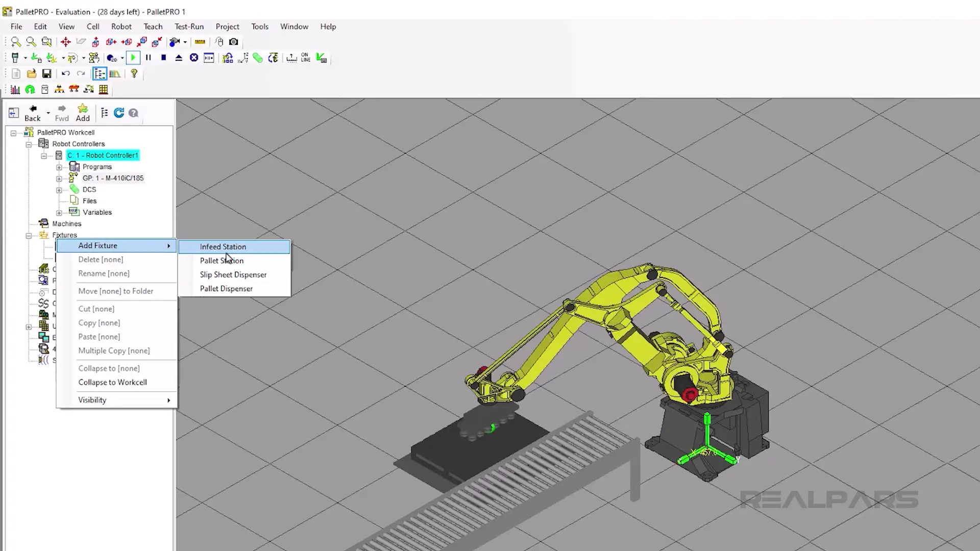This screenshot has width=980, height=551.
Task: Open the Teach menu
Action: coord(153,27)
